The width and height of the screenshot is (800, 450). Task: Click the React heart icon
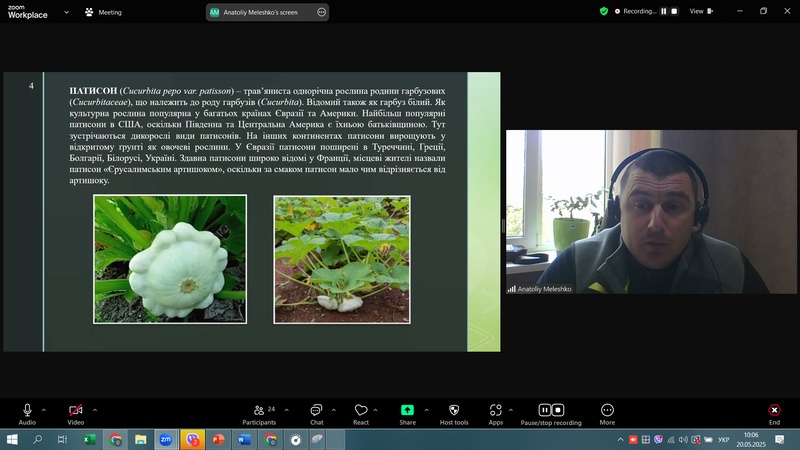361,410
